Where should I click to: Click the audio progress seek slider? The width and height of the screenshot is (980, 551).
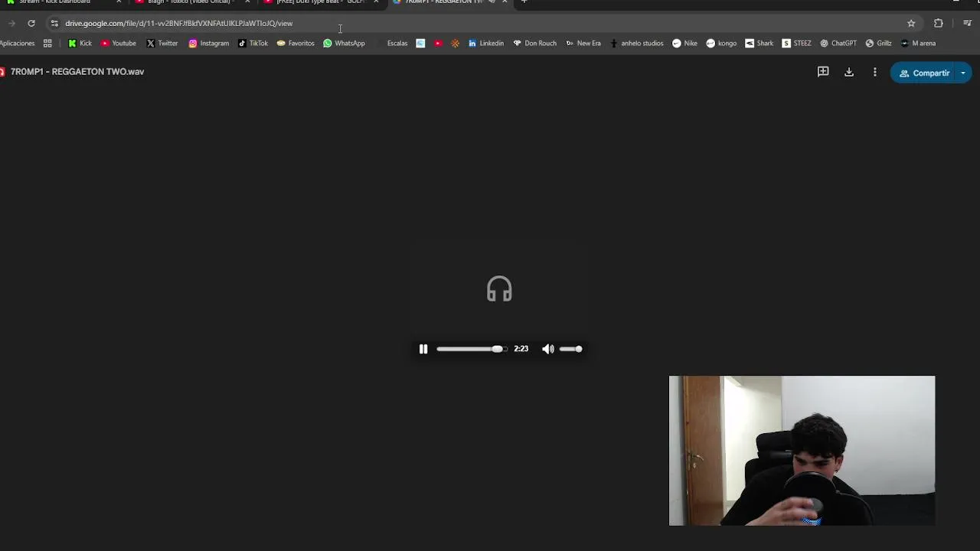(472, 349)
